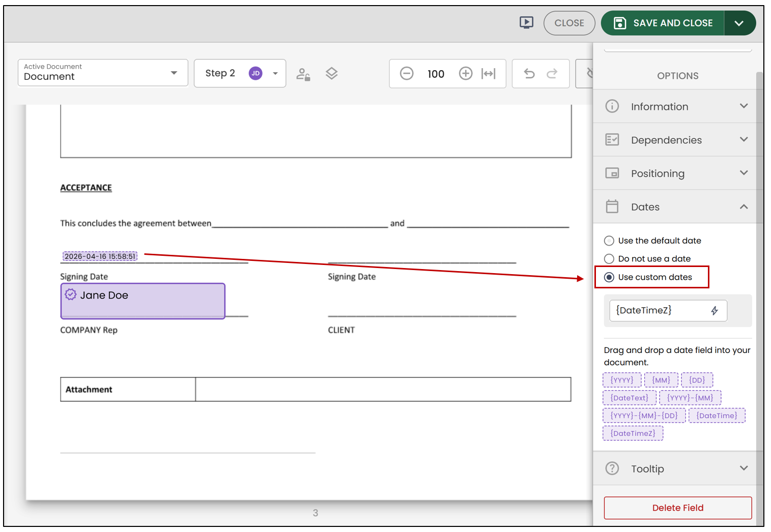Expand the Positioning section
Image resolution: width=771 pixels, height=532 pixels.
click(x=678, y=173)
